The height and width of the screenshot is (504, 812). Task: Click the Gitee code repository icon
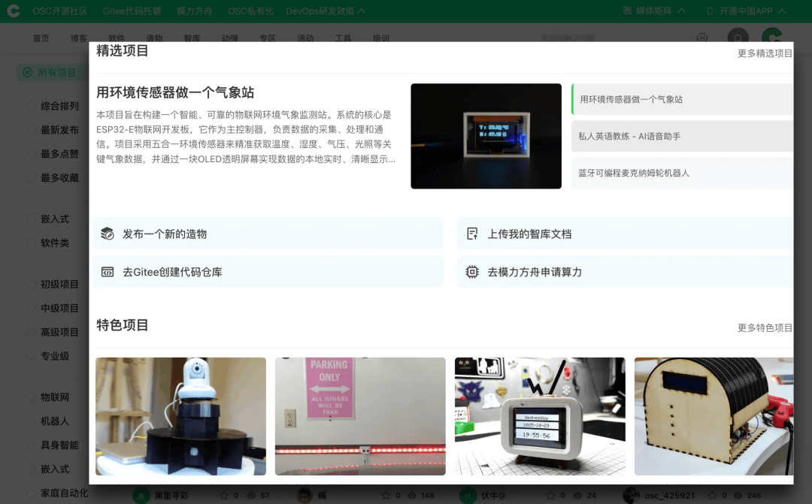click(108, 272)
